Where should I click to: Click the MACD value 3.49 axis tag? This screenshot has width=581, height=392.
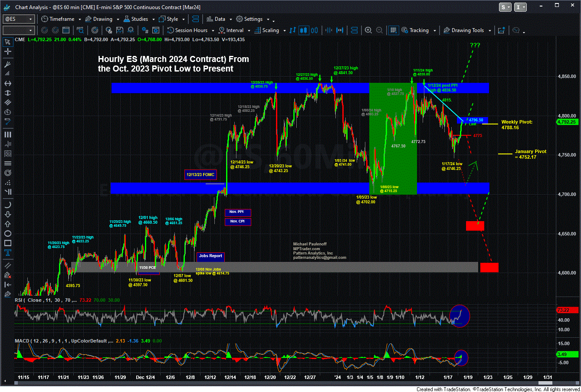click(x=567, y=355)
